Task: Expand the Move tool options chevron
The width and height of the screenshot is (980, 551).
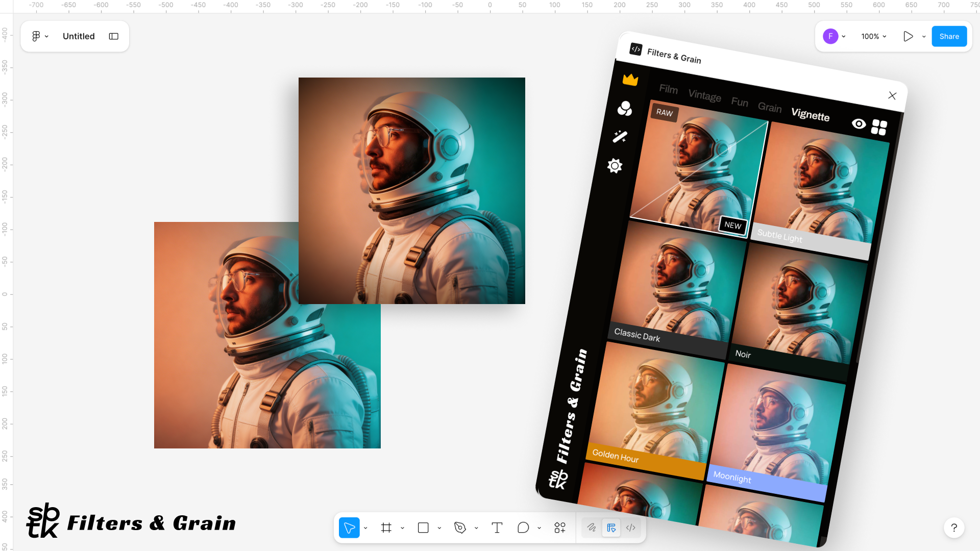Action: point(365,528)
